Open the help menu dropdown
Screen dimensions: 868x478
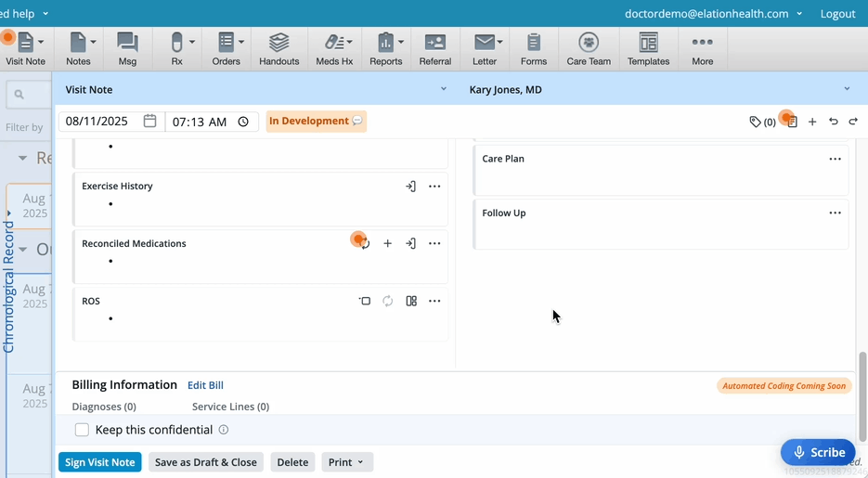pyautogui.click(x=45, y=14)
